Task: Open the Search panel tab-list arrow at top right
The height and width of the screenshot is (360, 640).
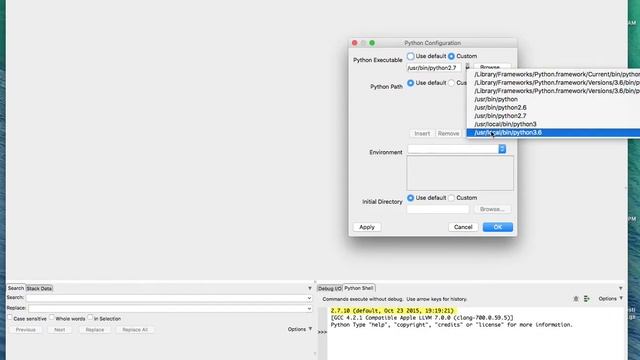Action: [309, 288]
